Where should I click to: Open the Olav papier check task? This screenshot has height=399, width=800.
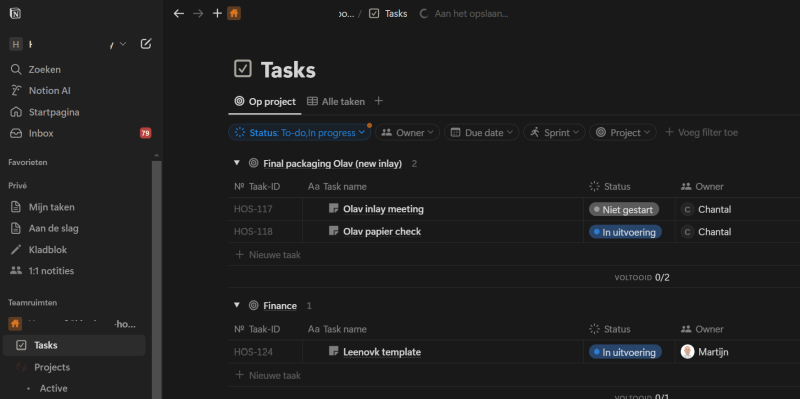click(382, 232)
